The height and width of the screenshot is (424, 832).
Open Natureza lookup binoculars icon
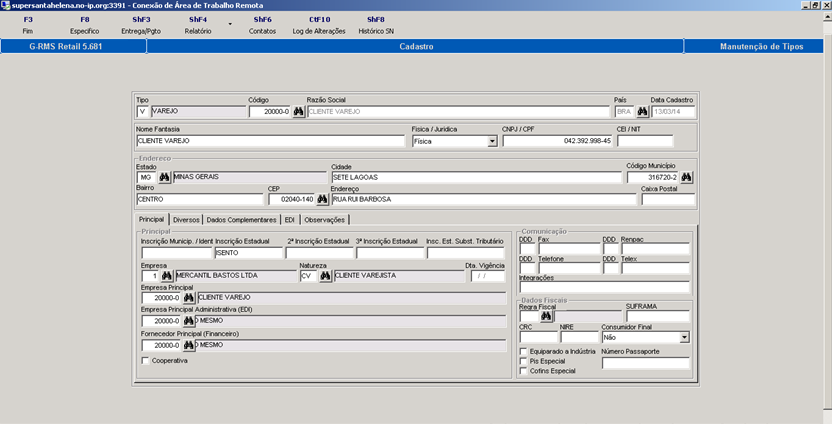[325, 276]
